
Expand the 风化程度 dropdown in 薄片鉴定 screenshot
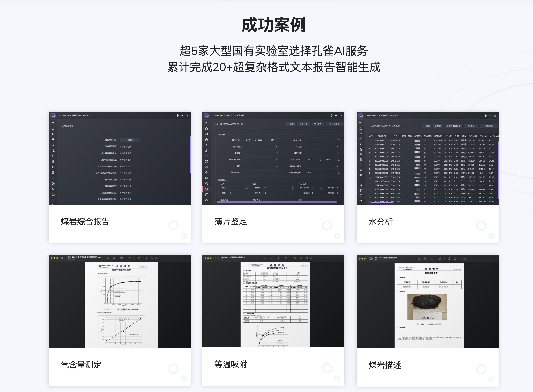[x=323, y=153]
